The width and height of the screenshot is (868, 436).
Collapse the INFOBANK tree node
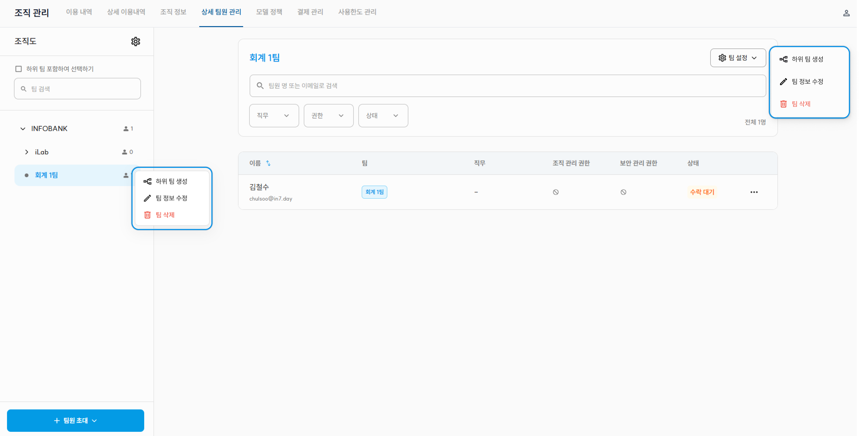(x=23, y=129)
